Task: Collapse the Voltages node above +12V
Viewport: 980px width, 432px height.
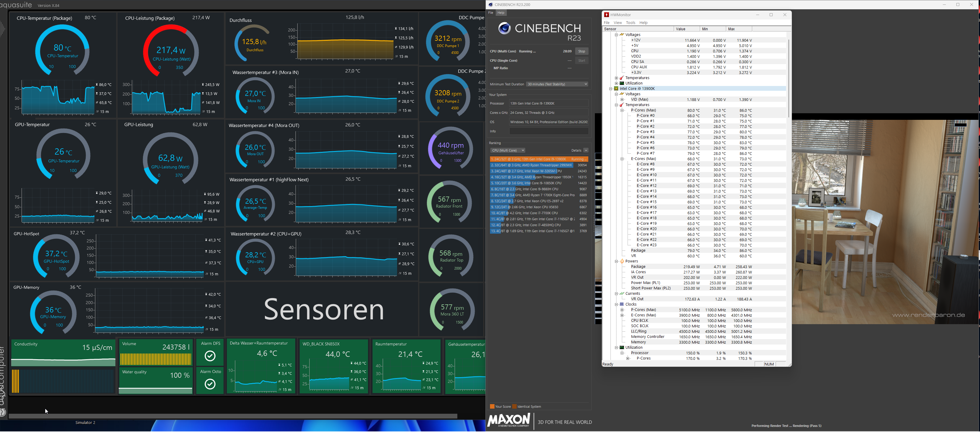Action: [x=616, y=35]
